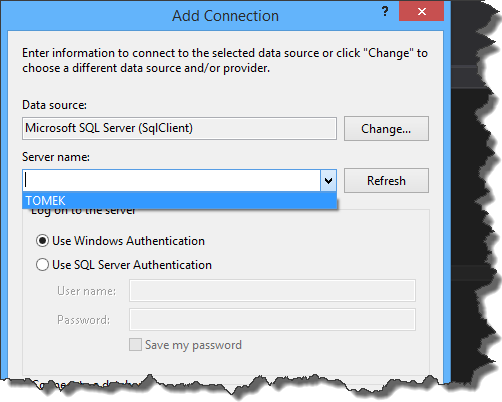Click inside the Password input box
This screenshot has height=402, width=502.
click(272, 320)
